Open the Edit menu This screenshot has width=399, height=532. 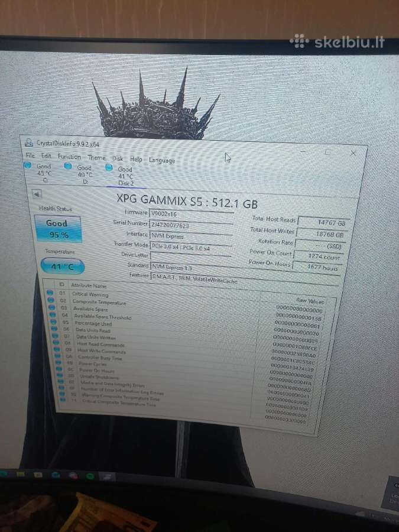pyautogui.click(x=46, y=155)
